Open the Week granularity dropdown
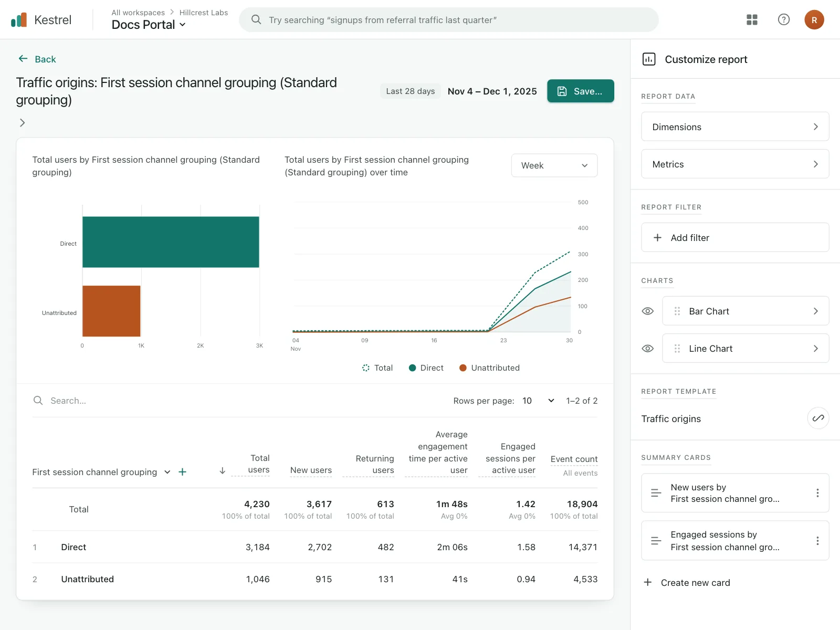840x630 pixels. [554, 165]
